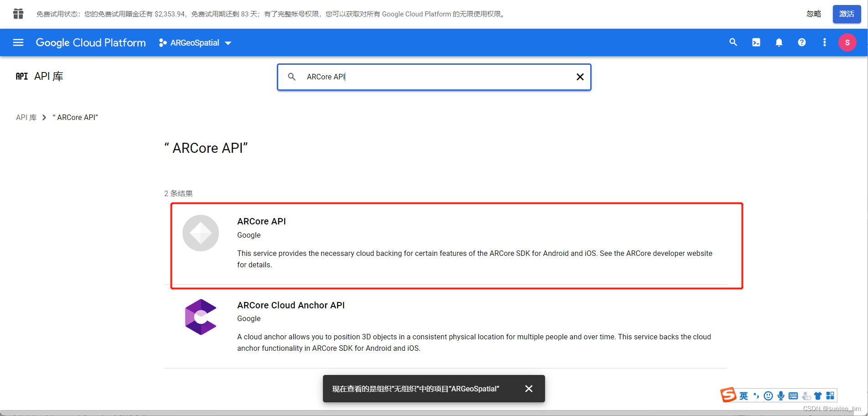This screenshot has height=416, width=868.
Task: Click the API library icon next to API 库
Action: (22, 76)
